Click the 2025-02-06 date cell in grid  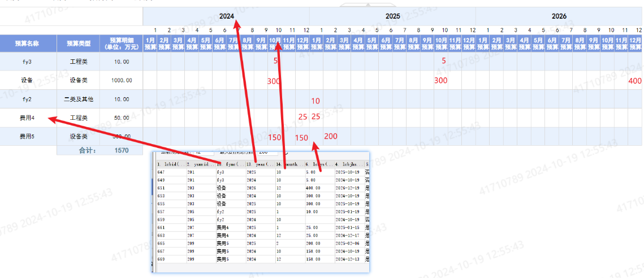348,244
